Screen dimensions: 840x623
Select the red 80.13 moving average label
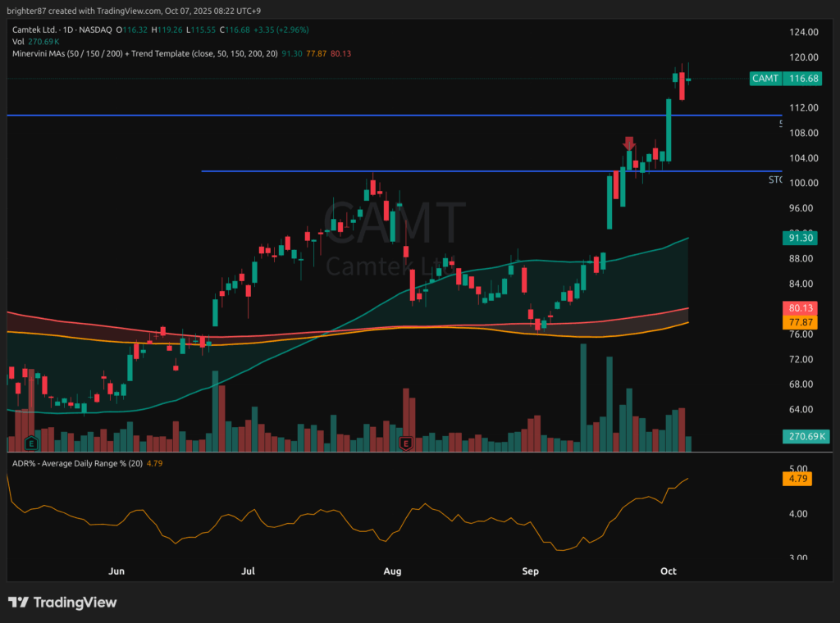pos(796,308)
